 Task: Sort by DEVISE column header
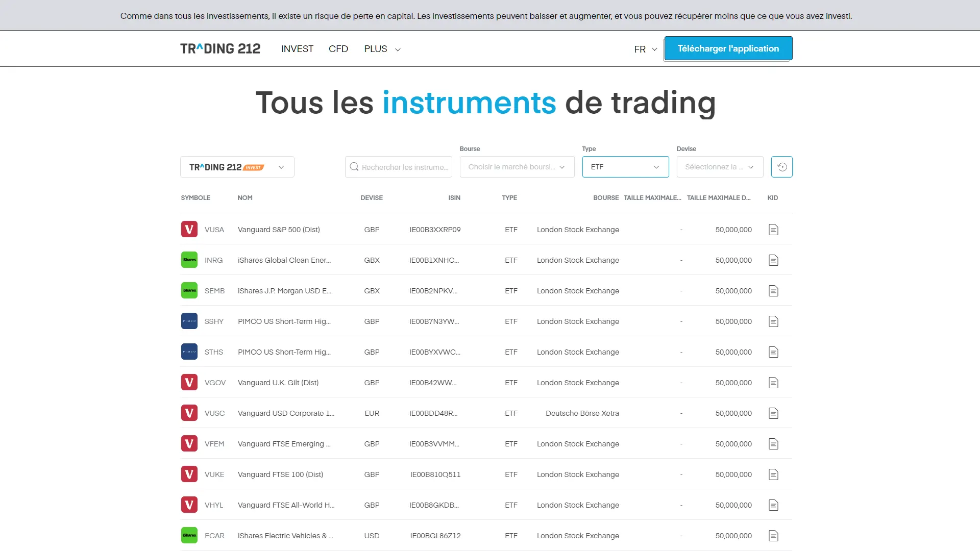point(372,198)
